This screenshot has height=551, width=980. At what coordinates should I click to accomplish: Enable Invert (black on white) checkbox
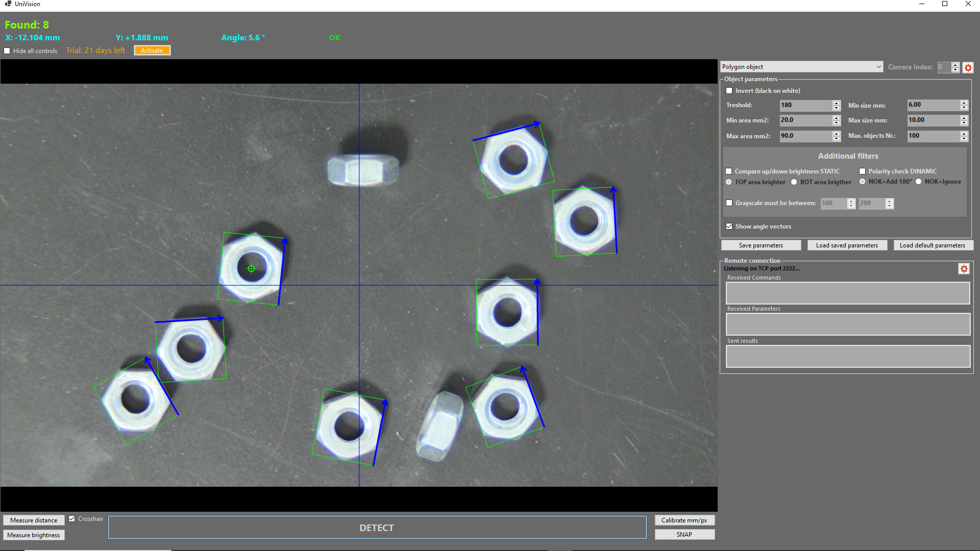[729, 91]
